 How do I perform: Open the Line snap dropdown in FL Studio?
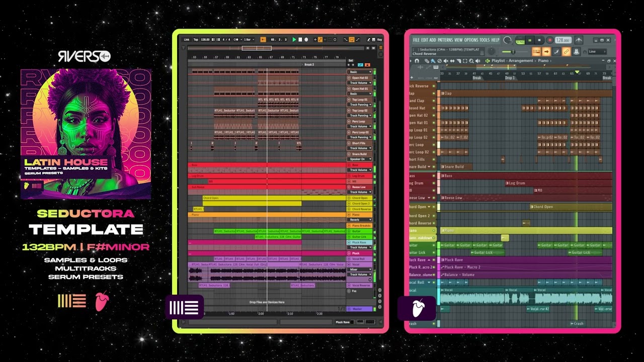coord(597,51)
